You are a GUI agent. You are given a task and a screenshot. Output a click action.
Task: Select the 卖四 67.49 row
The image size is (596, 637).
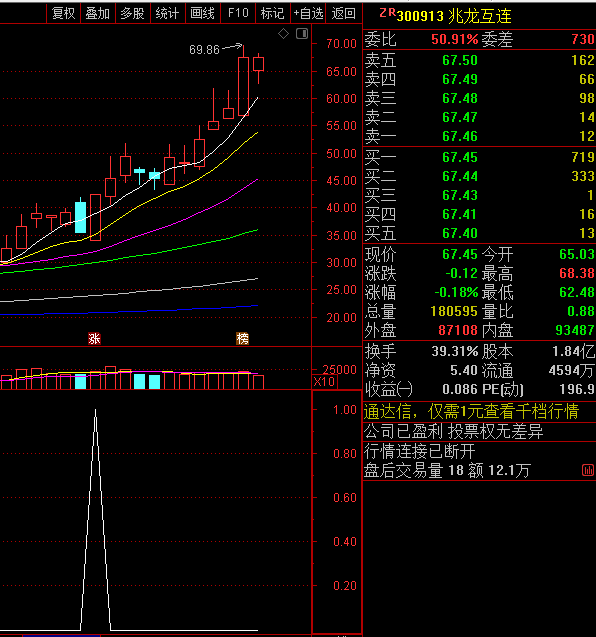[x=479, y=79]
